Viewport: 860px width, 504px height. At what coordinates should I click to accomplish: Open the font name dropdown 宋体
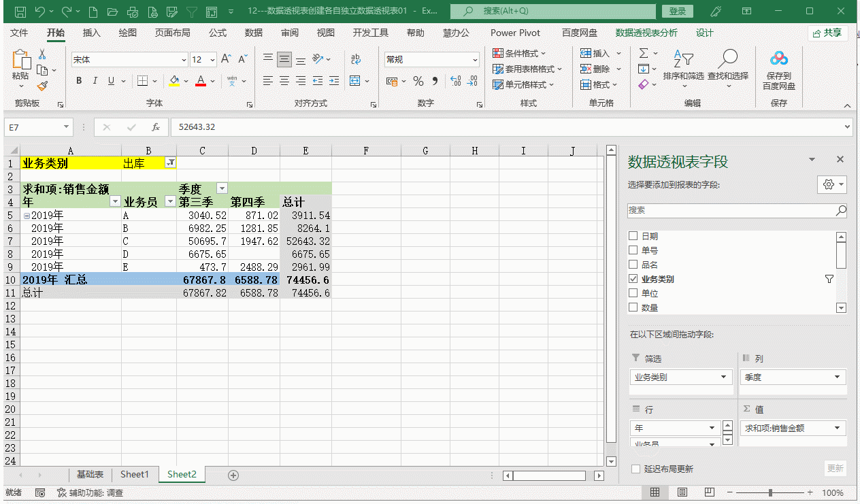click(184, 60)
